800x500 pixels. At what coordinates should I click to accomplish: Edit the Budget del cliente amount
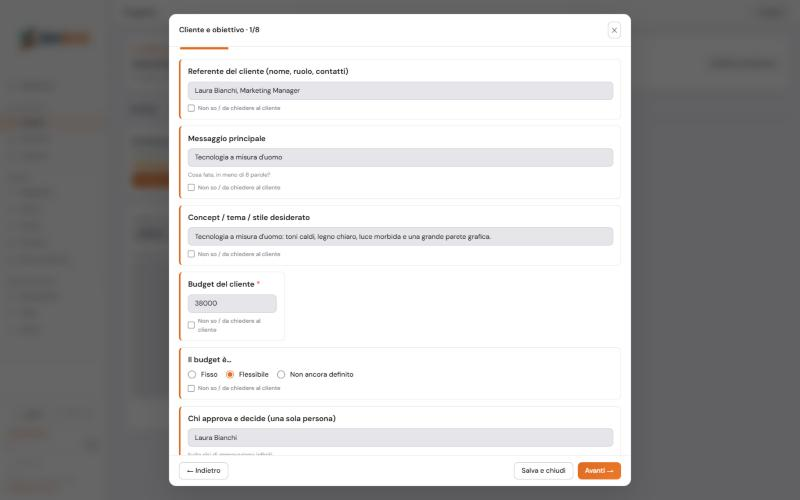tap(232, 304)
